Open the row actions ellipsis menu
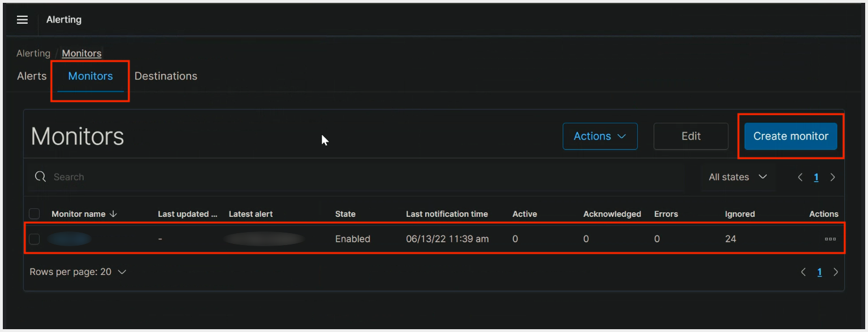The height and width of the screenshot is (332, 868). click(x=830, y=238)
